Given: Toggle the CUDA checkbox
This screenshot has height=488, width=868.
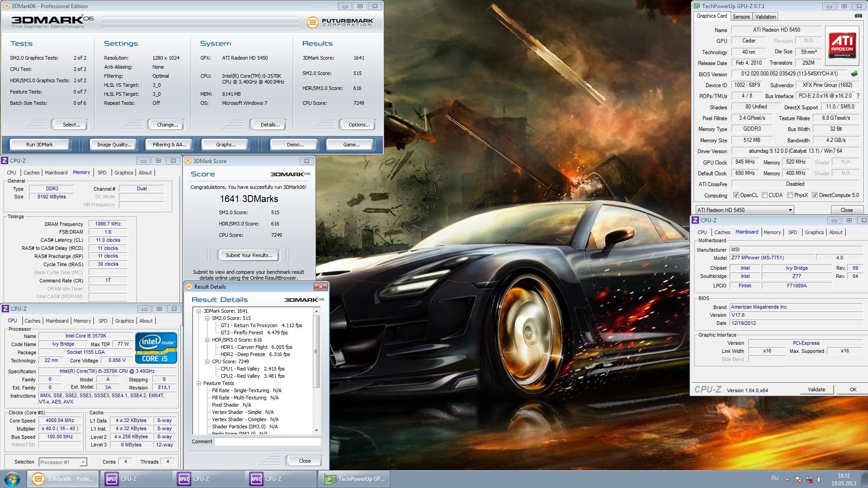Looking at the screenshot, I should coord(764,195).
